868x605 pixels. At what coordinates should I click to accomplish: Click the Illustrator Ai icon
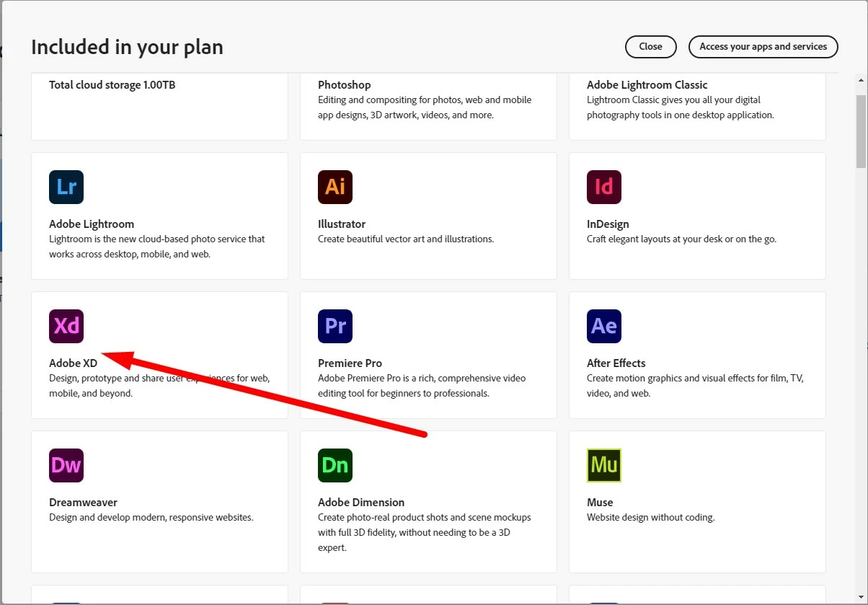click(335, 187)
